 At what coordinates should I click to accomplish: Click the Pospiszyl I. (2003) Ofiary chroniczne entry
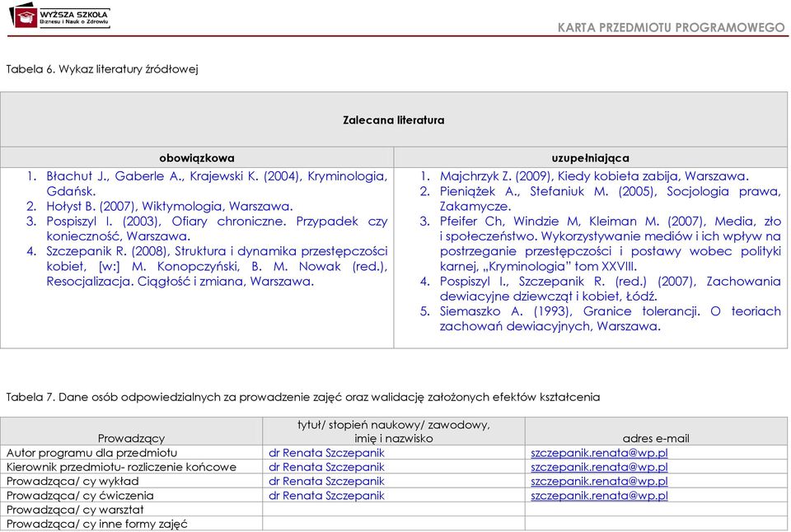(x=217, y=228)
